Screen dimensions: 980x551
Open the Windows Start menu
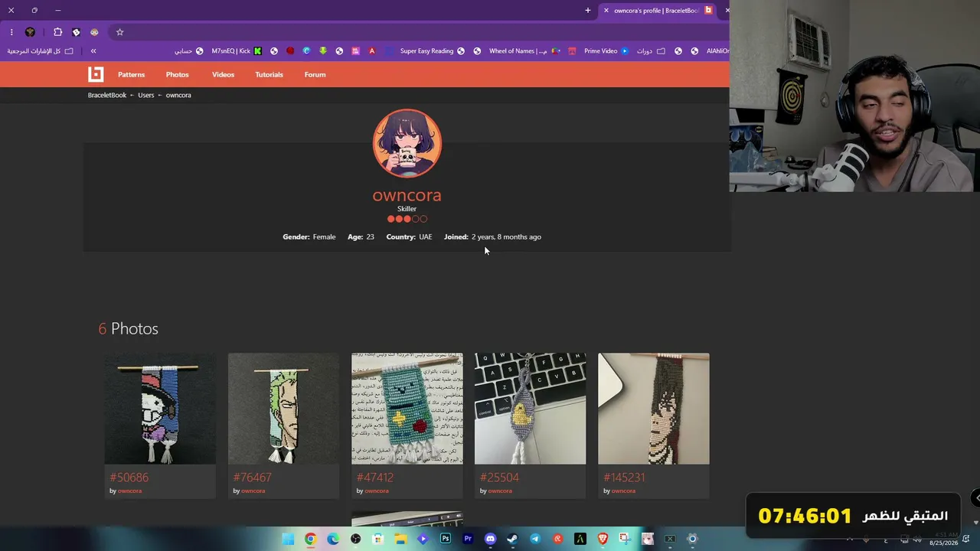[288, 539]
